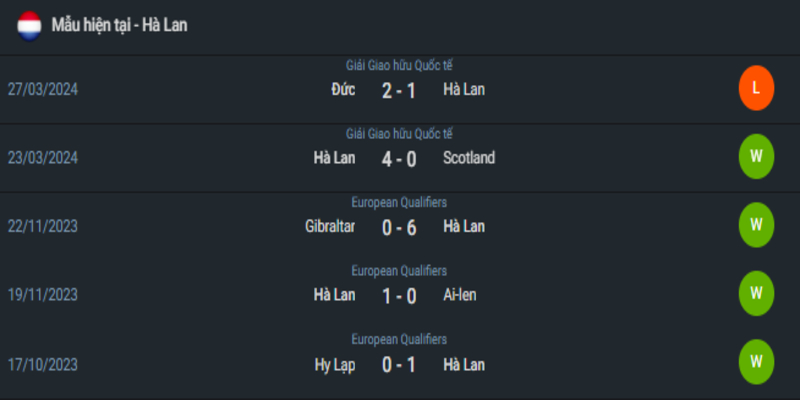Open the 1 - 0 score against Ai-len
The width and height of the screenshot is (800, 400).
(399, 296)
